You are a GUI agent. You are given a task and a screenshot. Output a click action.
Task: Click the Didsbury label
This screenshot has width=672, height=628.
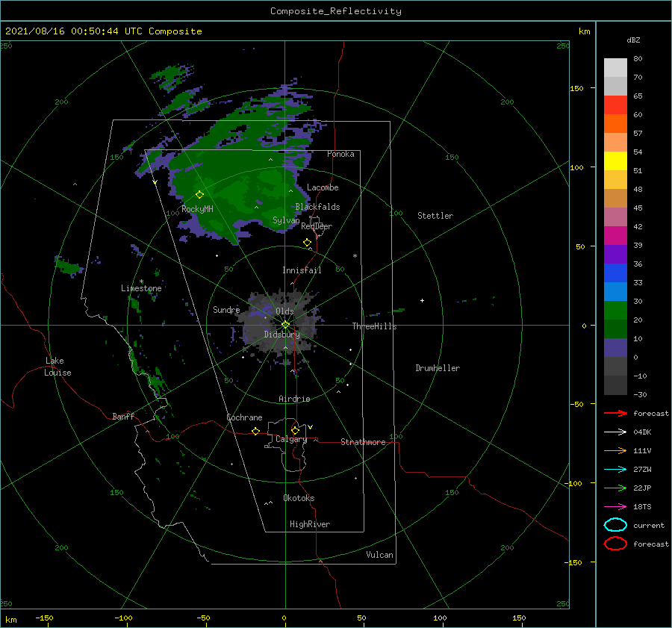(x=281, y=335)
